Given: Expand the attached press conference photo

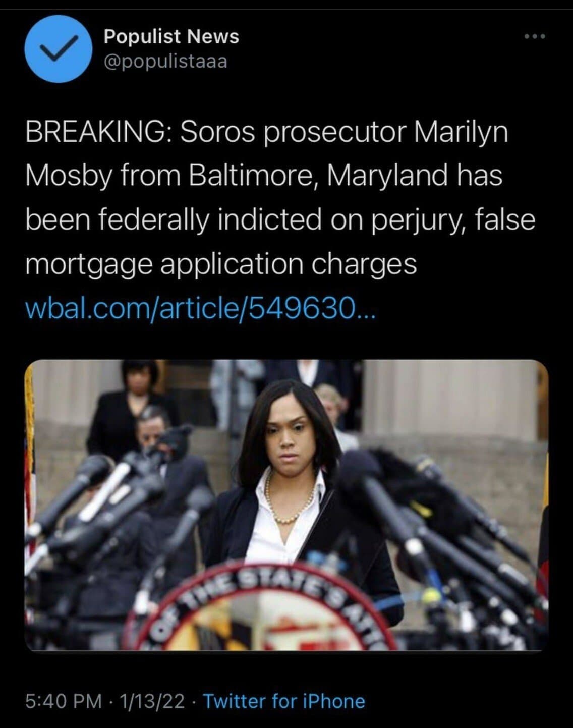Looking at the screenshot, I should click(286, 505).
